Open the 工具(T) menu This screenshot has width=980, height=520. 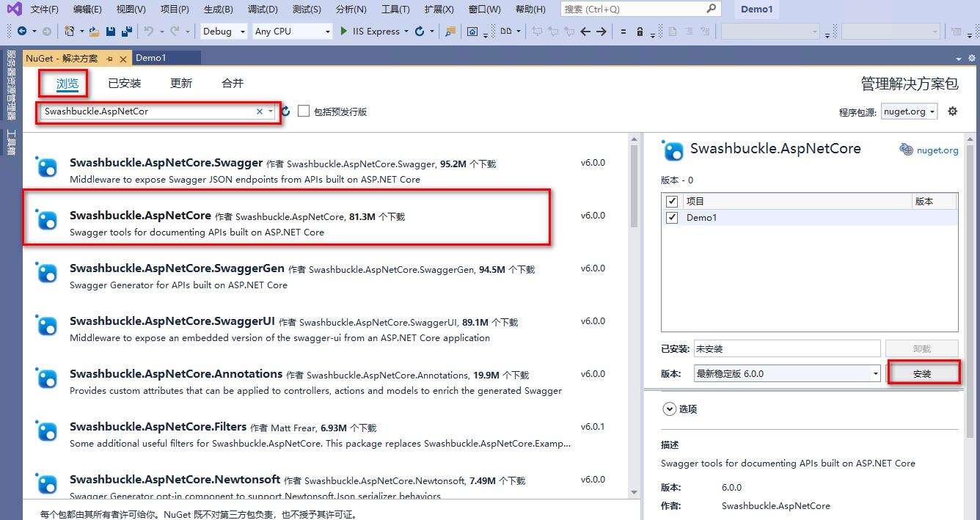coord(395,10)
